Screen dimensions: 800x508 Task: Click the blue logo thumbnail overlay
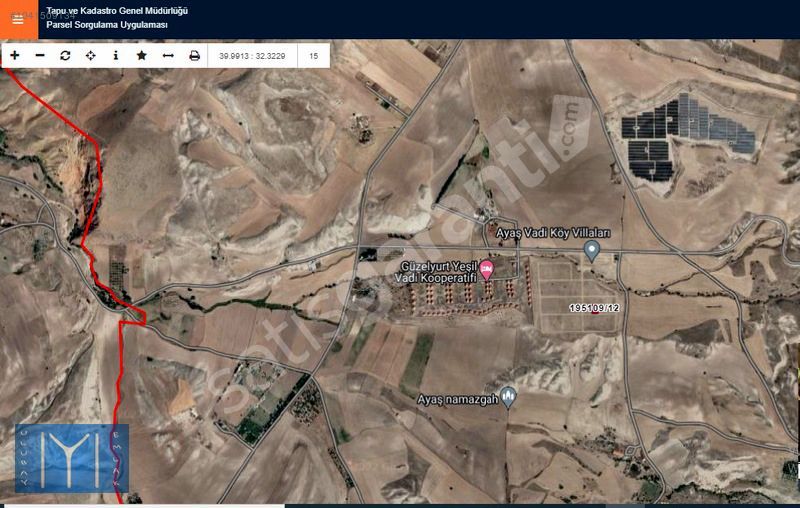(x=71, y=458)
